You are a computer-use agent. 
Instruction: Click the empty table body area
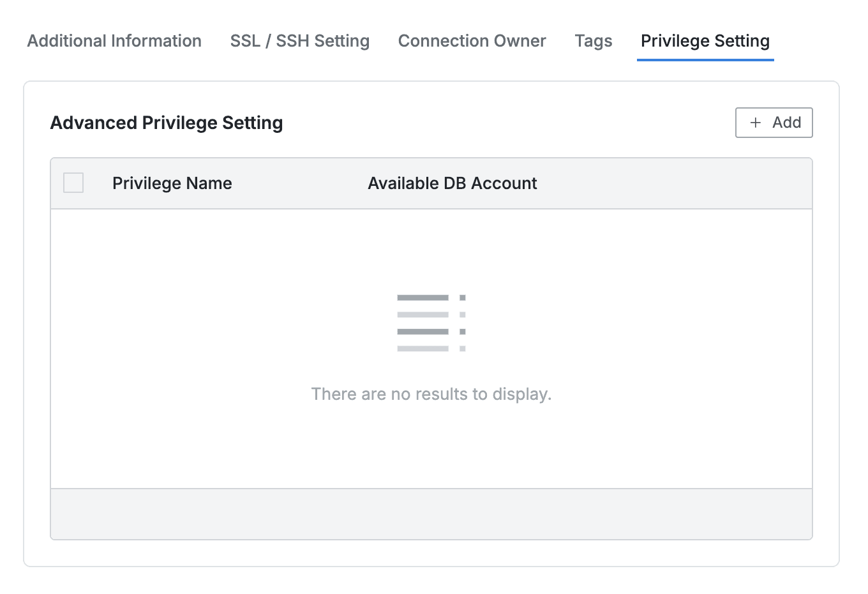431,447
